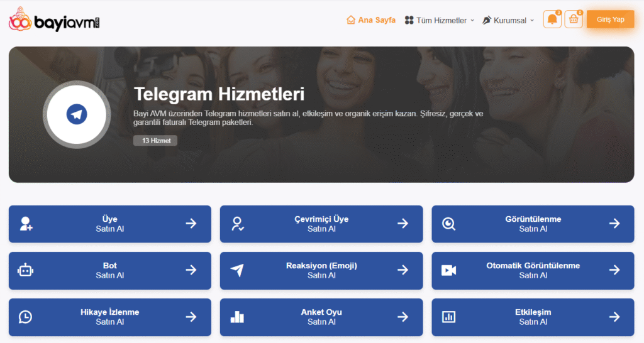Click the 13 Hizmet badge

point(155,140)
